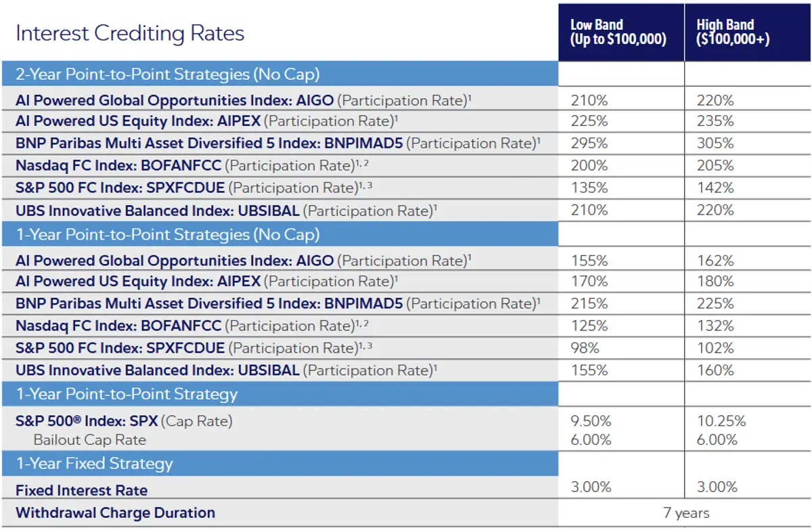Click the 142% S&P 500 FC rate

click(x=715, y=187)
